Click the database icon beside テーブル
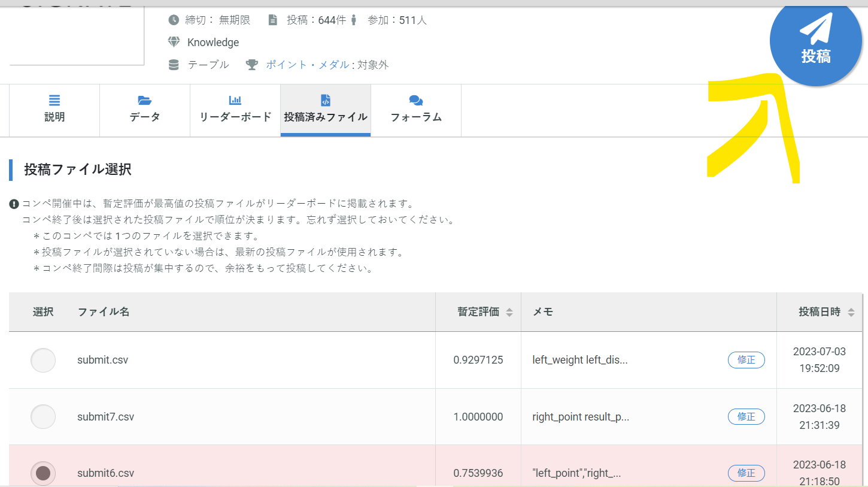Screen dimensions: 868x487 [x=173, y=65]
